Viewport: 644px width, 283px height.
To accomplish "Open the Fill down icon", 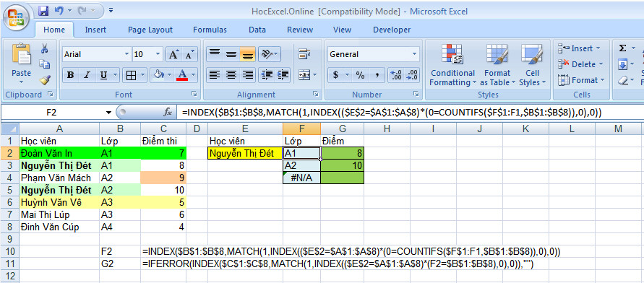I will (622, 64).
